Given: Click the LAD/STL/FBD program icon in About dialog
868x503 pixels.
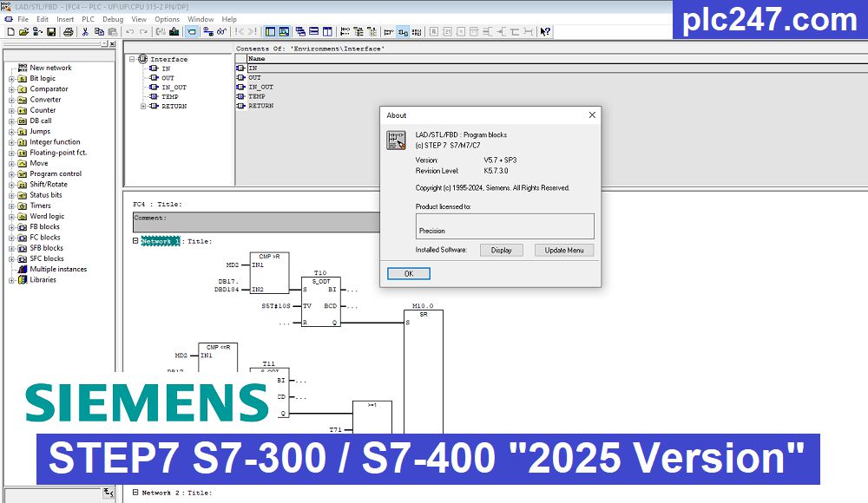Looking at the screenshot, I should (x=397, y=140).
